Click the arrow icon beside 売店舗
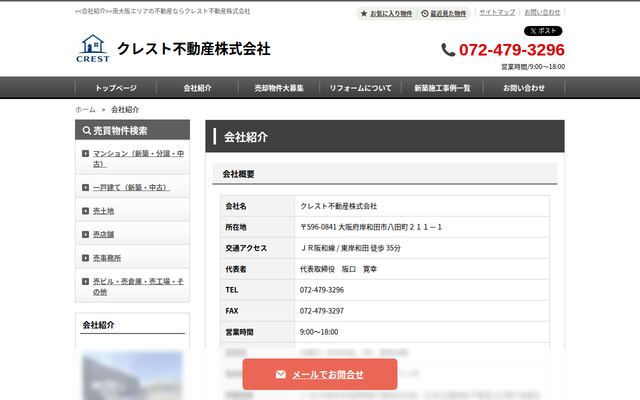640x400 pixels. pyautogui.click(x=85, y=234)
